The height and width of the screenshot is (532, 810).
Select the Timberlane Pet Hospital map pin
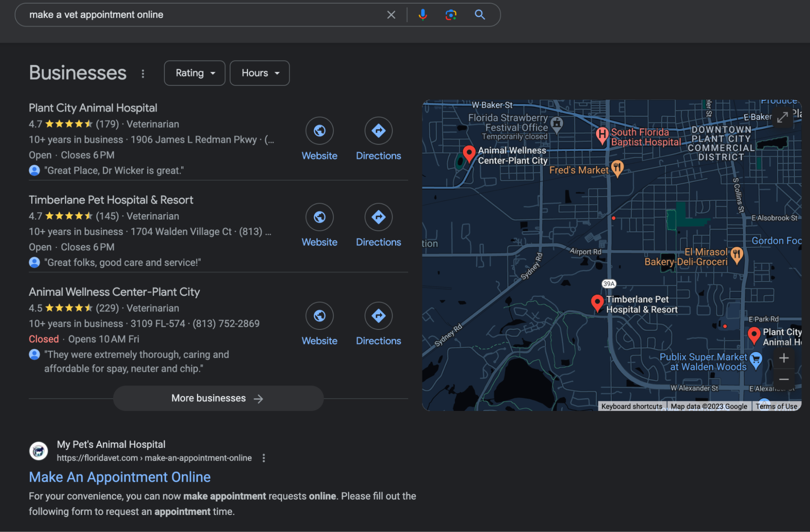tap(597, 303)
